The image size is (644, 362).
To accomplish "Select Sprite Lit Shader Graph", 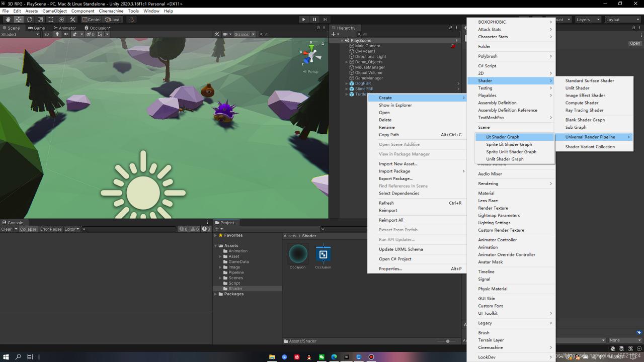I will pyautogui.click(x=515, y=144).
